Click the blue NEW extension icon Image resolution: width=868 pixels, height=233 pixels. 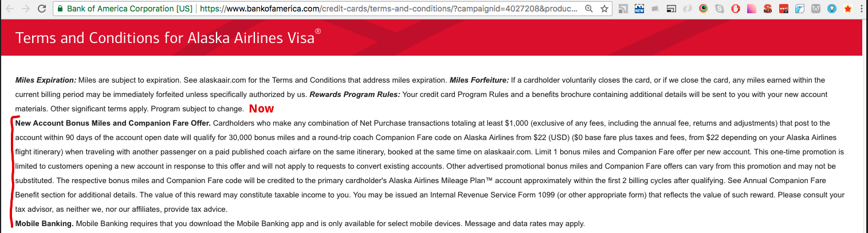(x=639, y=9)
